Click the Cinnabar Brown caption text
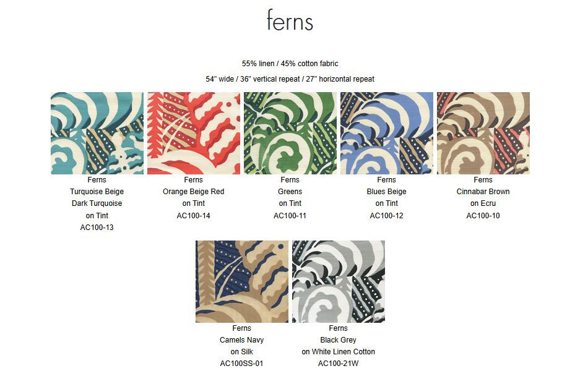Viewport: 588px width, 371px height. coord(483,192)
